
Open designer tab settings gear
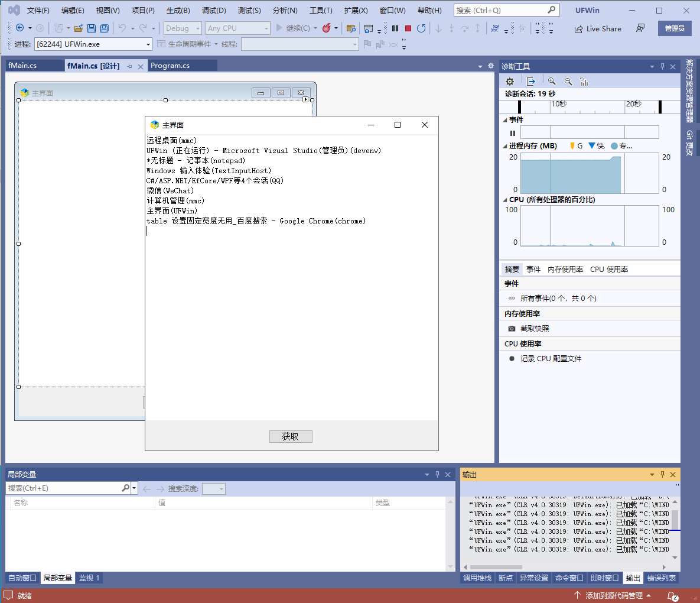[491, 66]
